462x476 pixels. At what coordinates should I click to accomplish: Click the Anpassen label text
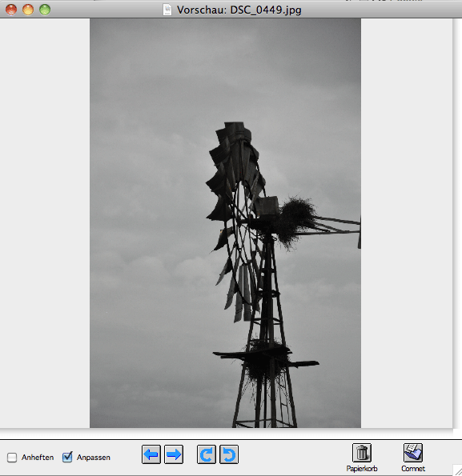pyautogui.click(x=93, y=458)
